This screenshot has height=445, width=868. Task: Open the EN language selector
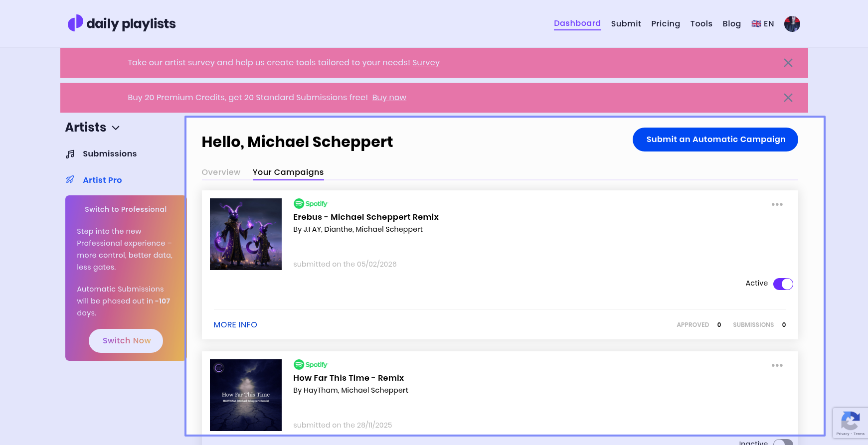762,23
